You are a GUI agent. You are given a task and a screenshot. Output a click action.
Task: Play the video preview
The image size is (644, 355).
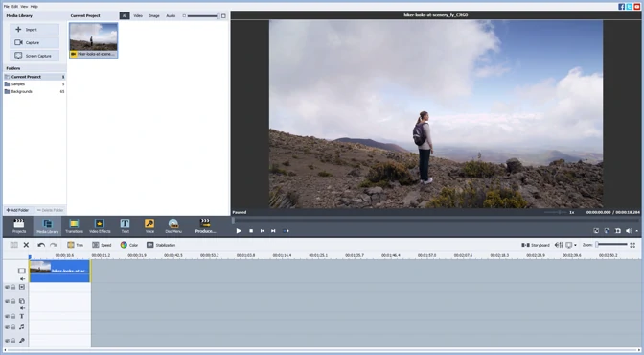point(239,231)
